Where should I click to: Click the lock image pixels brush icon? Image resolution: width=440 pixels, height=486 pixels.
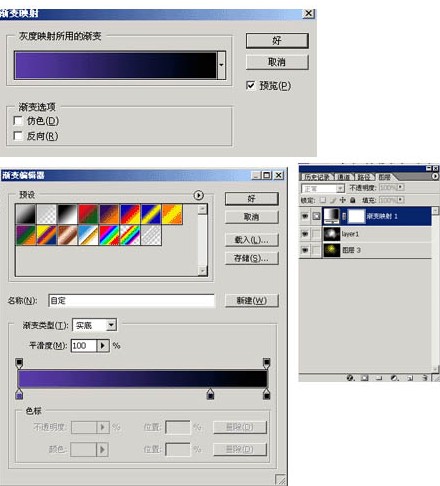pos(333,200)
